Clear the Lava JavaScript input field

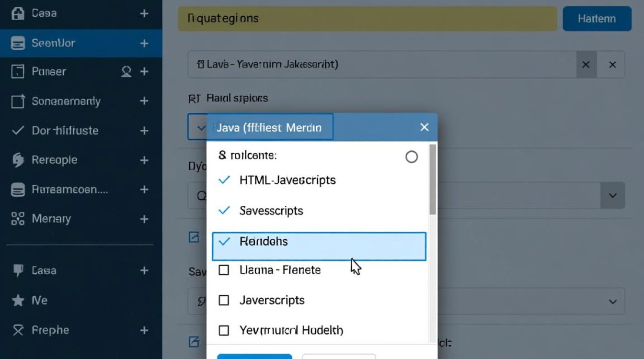[586, 65]
